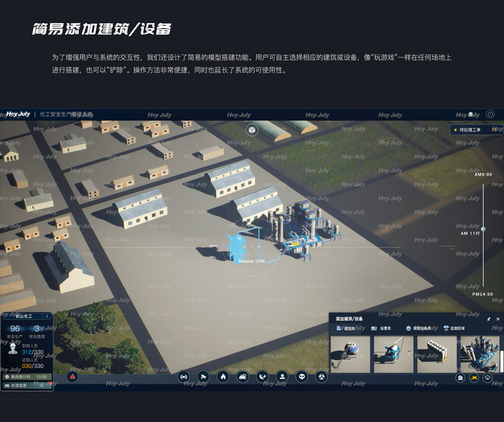Click the on-duty personnel count 312/330
Viewport: 504px width, 422px height.
(x=32, y=352)
